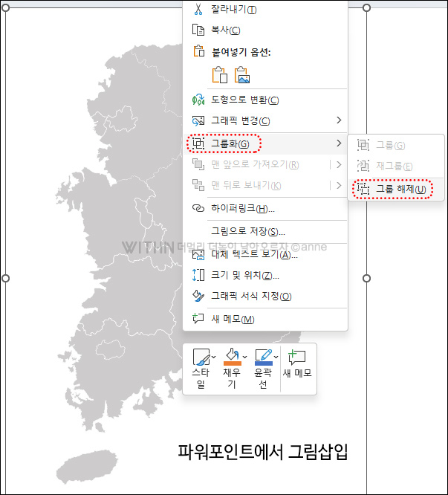The height and width of the screenshot is (495, 448).
Task: Click the right middle selection handle
Action: [366, 279]
